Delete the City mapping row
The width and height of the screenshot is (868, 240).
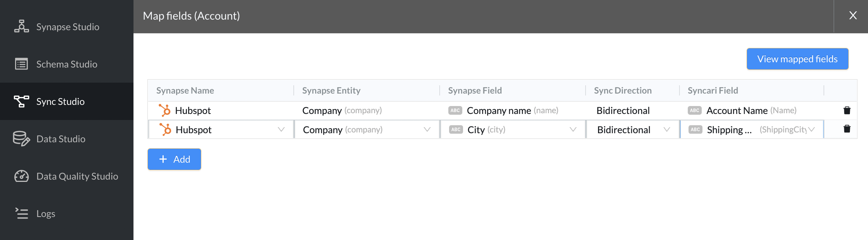[847, 129]
